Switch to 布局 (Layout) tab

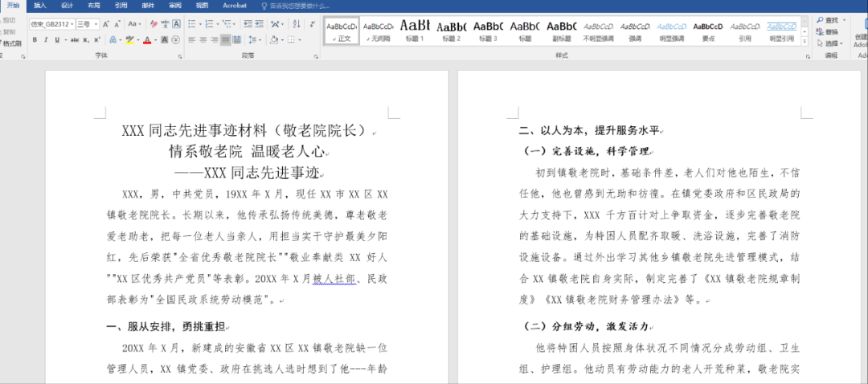coord(93,6)
